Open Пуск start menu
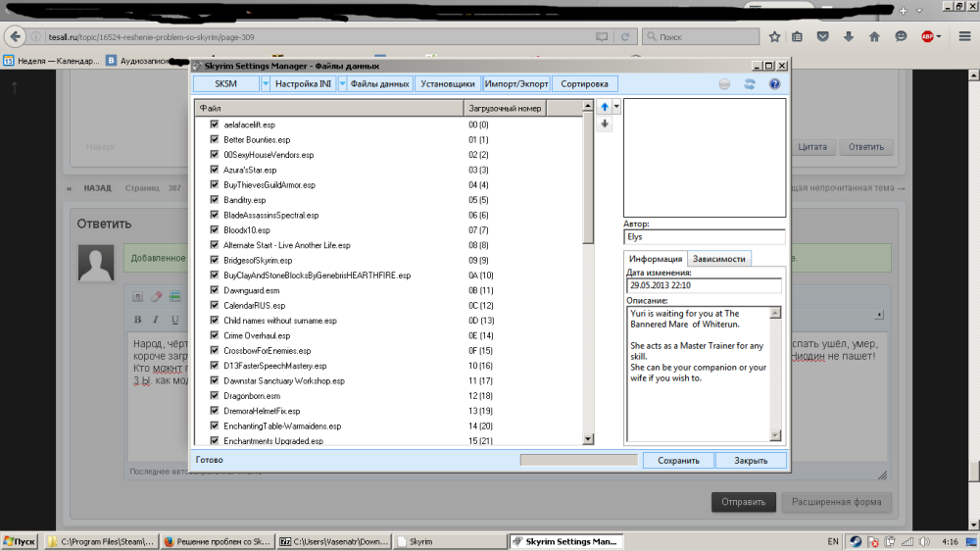 pos(20,541)
